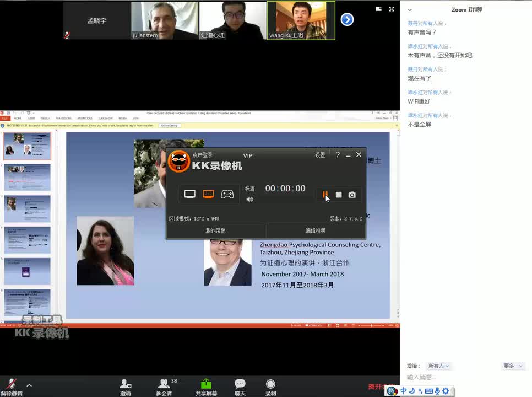Click 区域模式: 1272 x 948 text
This screenshot has height=397, width=532.
tap(194, 219)
